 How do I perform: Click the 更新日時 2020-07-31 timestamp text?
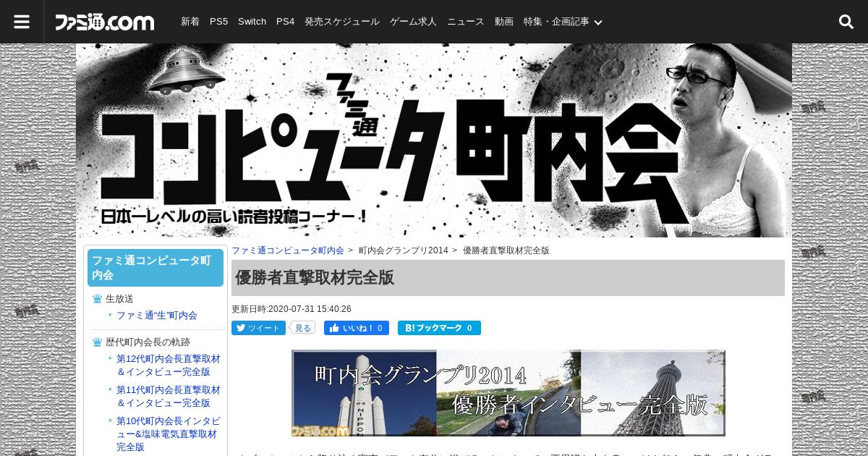pos(292,309)
